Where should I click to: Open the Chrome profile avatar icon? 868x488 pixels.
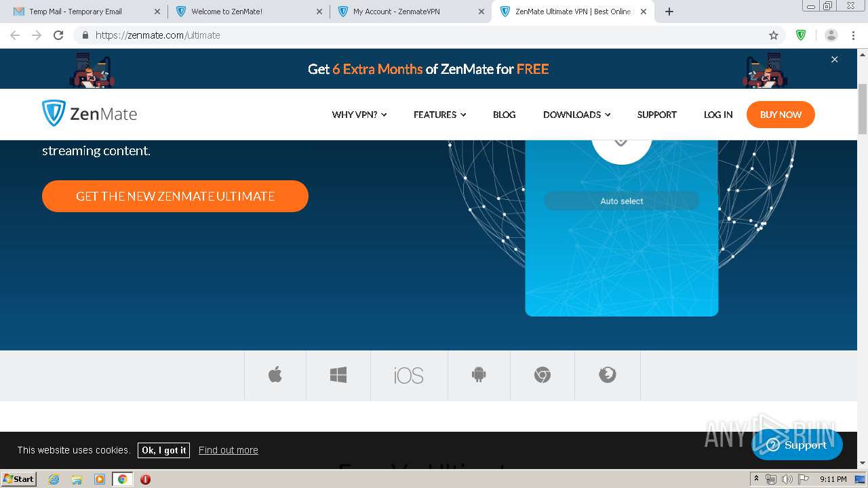831,35
